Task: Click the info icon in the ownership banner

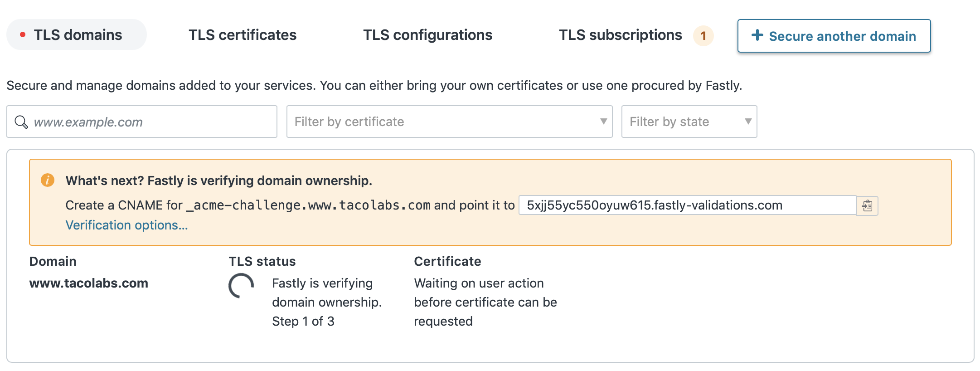Action: 48,180
